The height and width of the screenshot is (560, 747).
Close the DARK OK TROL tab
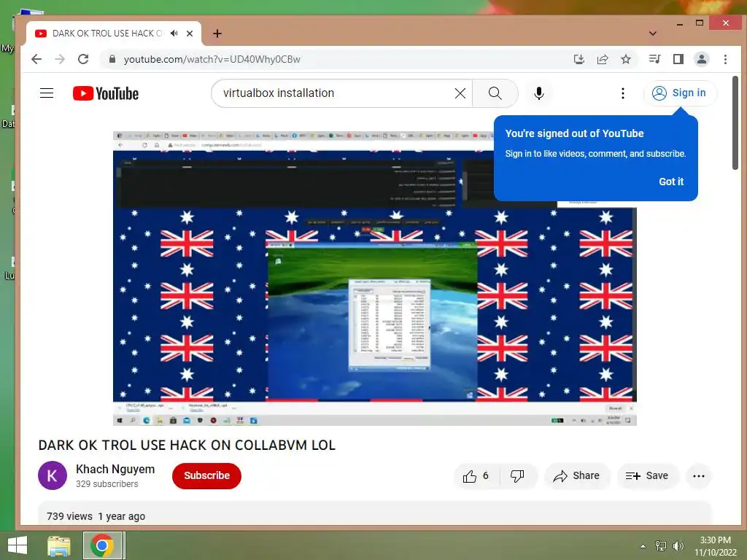(190, 34)
